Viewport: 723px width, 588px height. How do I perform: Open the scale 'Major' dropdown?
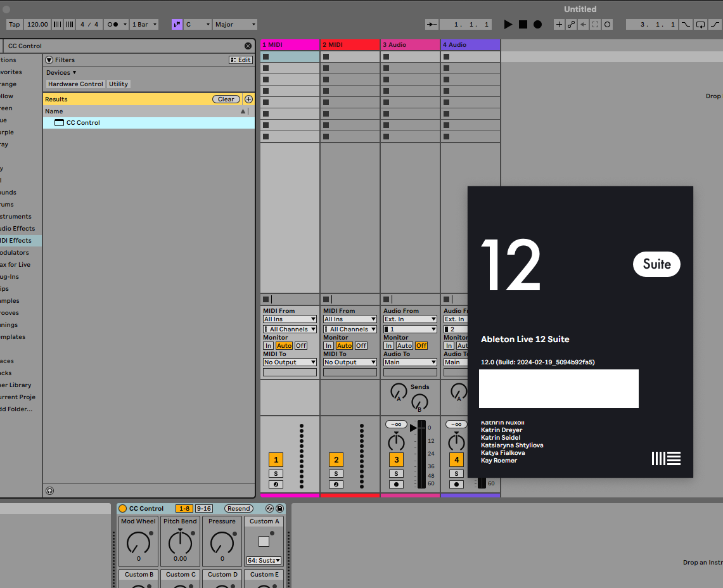coord(235,25)
